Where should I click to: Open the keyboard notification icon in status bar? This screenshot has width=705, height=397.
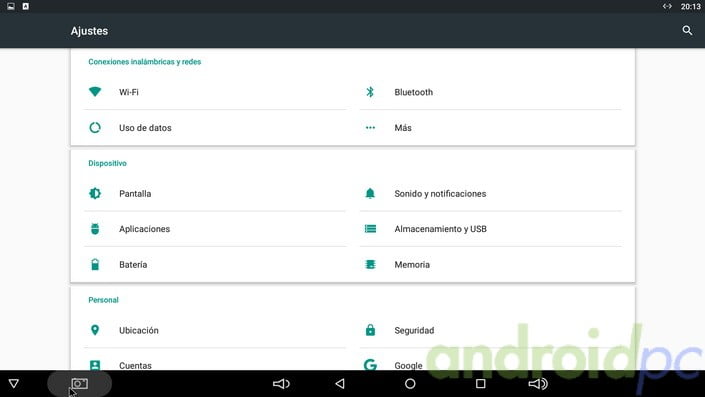[x=26, y=6]
